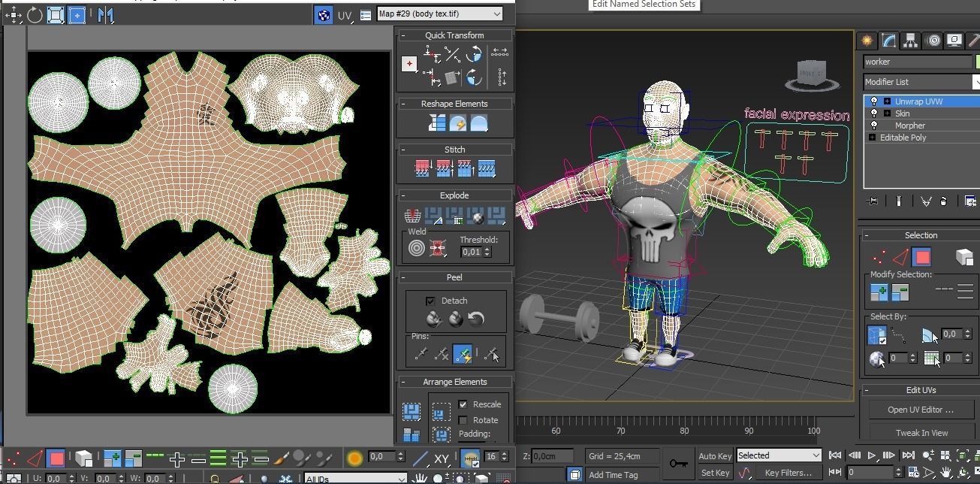980x484 pixels.
Task: Open the Create panel tab
Action: click(867, 41)
